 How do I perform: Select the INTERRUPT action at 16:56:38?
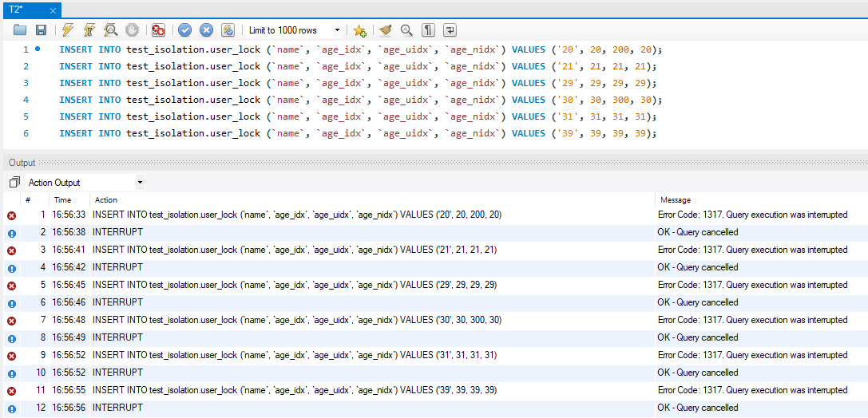point(117,232)
